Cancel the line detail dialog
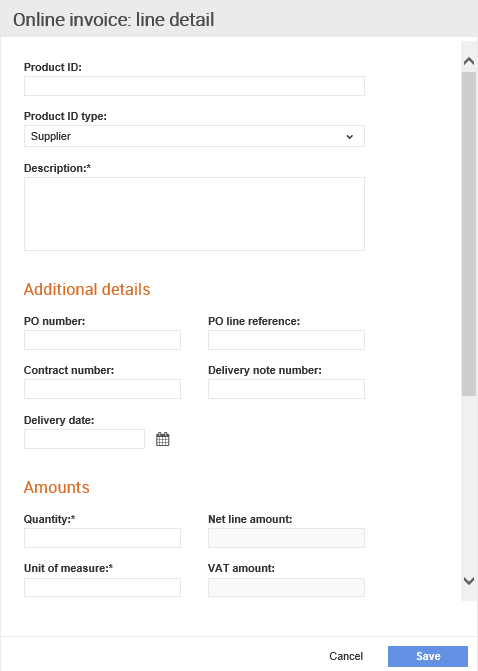478x671 pixels. 346,656
